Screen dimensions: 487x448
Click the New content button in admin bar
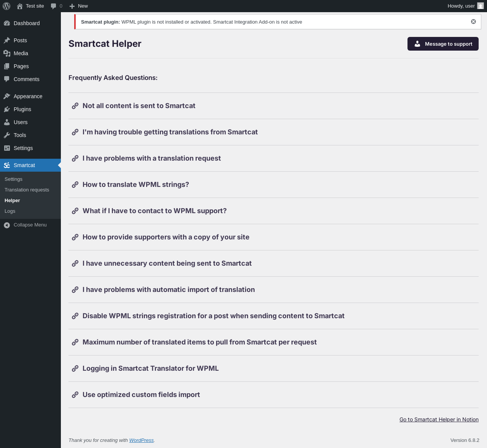[79, 6]
